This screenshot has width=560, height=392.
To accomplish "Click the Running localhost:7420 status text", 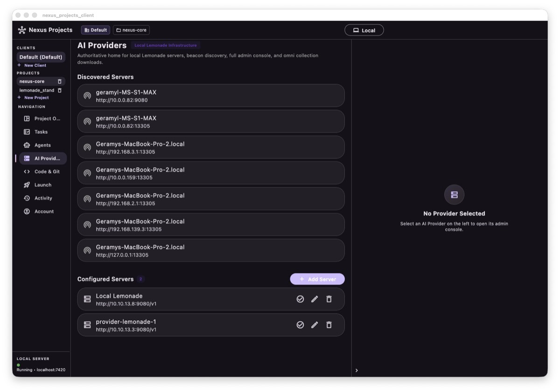I will point(41,370).
